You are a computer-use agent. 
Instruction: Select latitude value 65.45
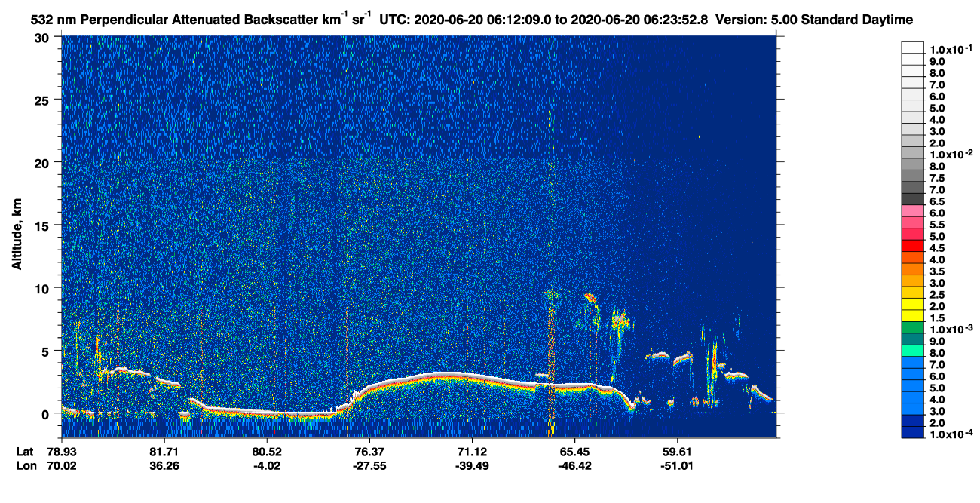click(x=574, y=451)
